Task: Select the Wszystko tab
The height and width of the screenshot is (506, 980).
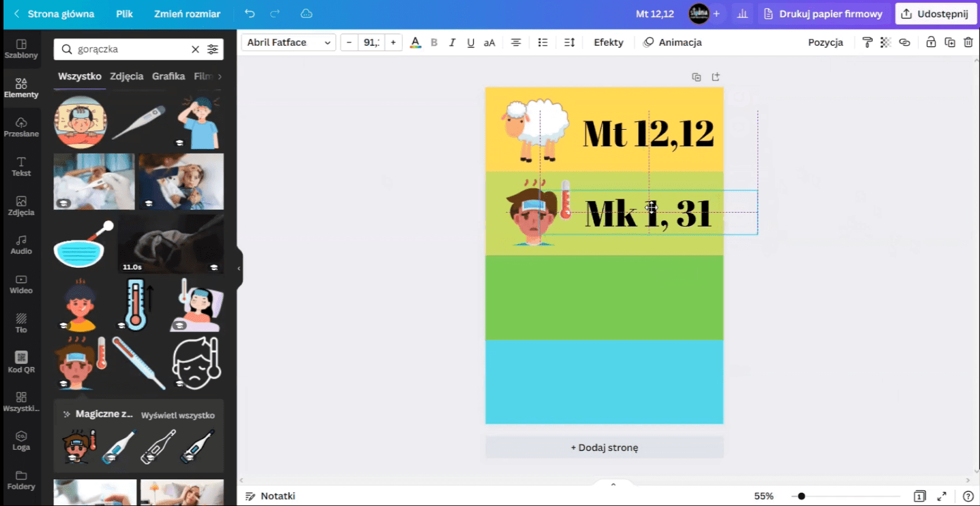Action: point(79,77)
